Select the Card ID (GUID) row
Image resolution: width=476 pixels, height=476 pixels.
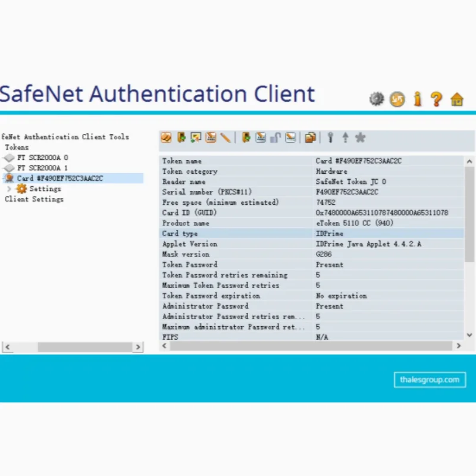point(312,212)
